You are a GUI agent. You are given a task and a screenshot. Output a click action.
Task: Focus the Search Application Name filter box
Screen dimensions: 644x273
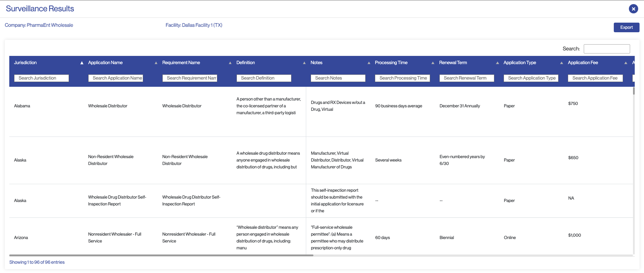[116, 78]
